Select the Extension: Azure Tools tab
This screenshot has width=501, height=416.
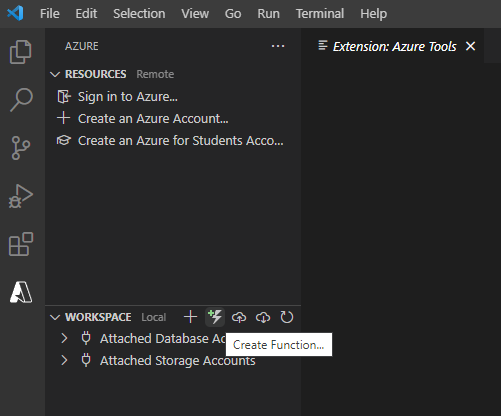tap(394, 46)
